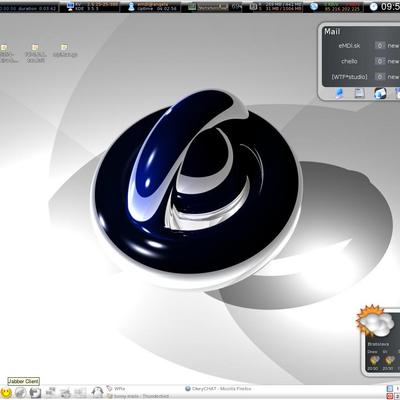Screen dimensions: 400x400
Task: Click the memory disk icon in top bar
Action: pos(254,7)
